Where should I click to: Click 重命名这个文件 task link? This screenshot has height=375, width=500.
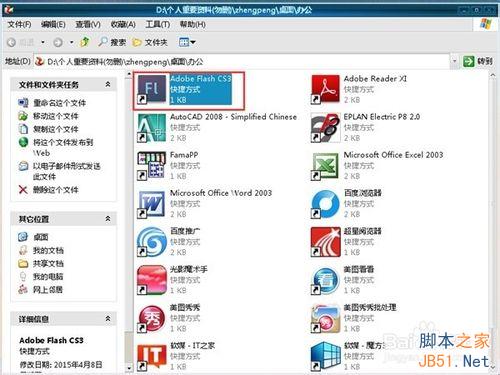(59, 103)
